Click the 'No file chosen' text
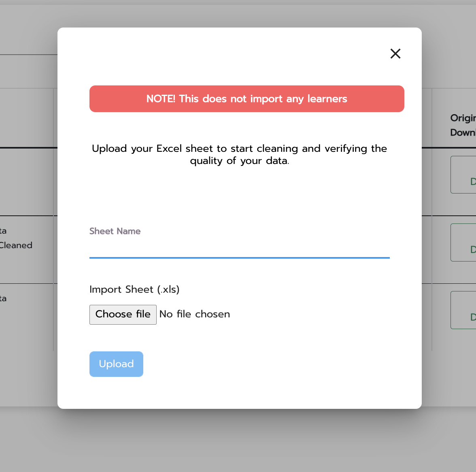This screenshot has height=472, width=476. point(195,314)
